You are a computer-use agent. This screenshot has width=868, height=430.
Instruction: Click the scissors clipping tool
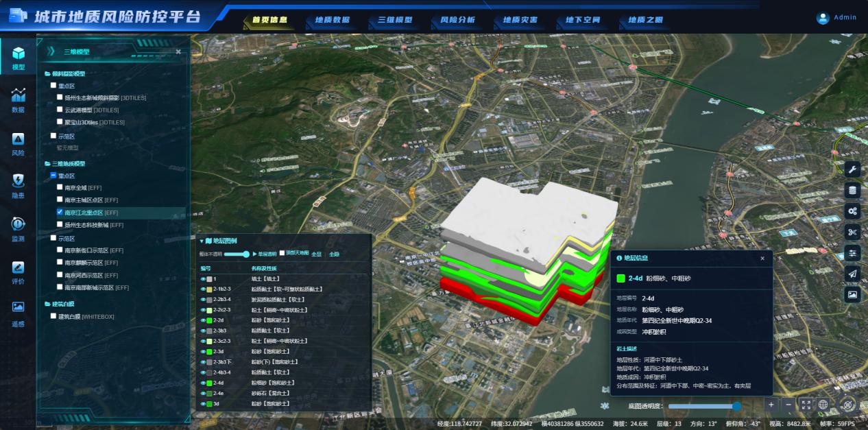(x=852, y=232)
